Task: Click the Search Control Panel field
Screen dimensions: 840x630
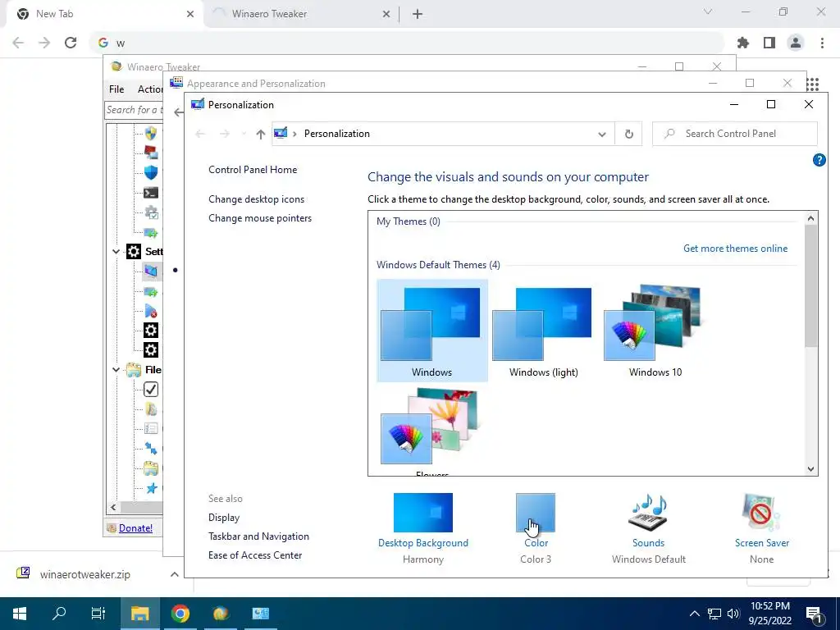Action: tap(735, 134)
